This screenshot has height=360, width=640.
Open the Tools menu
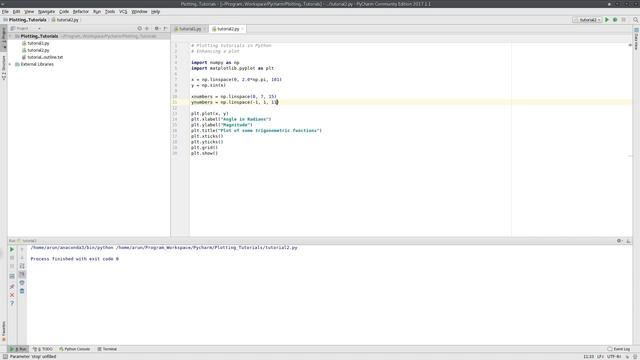(x=110, y=12)
